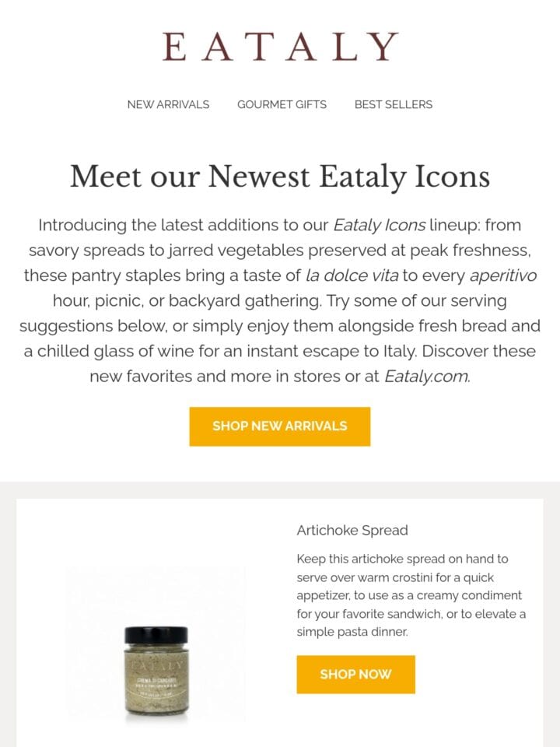Select the Artichoke Spread product title
The image size is (560, 747).
point(352,530)
